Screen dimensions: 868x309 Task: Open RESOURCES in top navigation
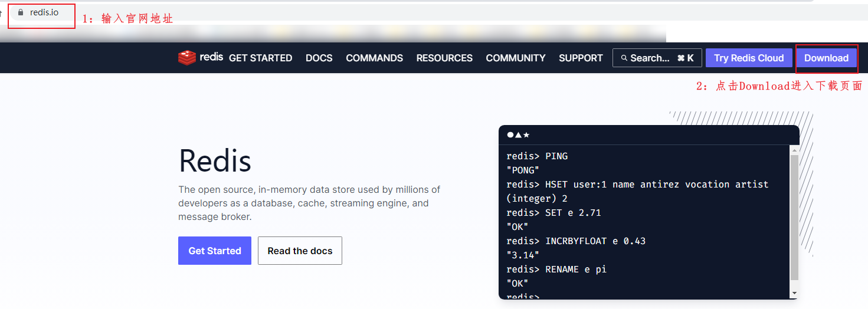444,58
